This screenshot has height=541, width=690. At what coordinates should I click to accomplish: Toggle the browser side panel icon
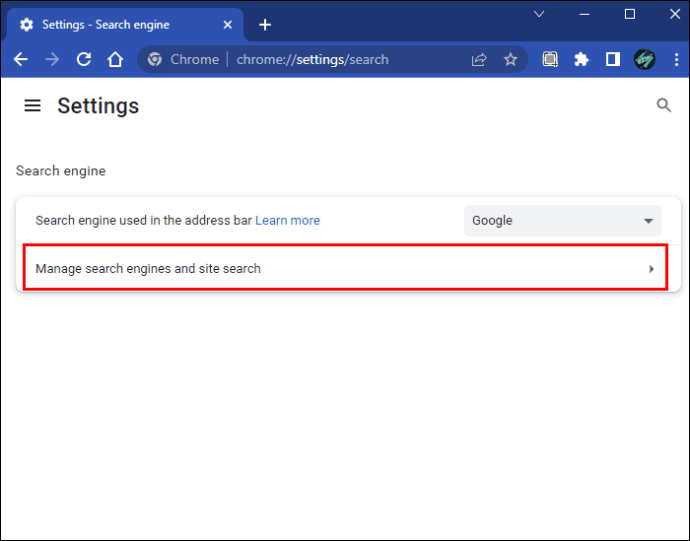(x=613, y=59)
